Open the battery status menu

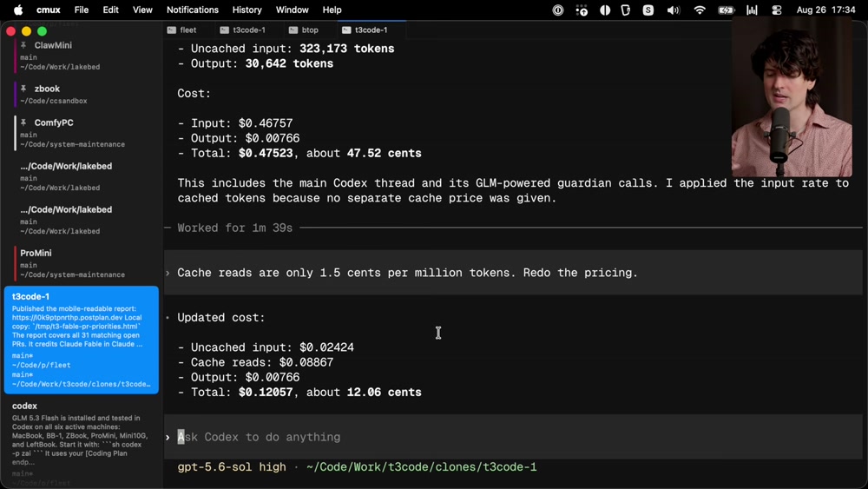pos(726,10)
